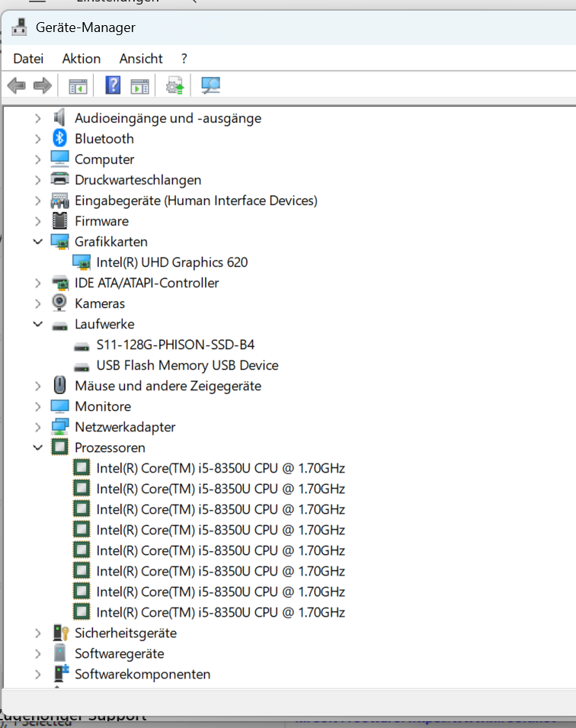Viewport: 576px width, 728px height.
Task: Select the Mäuse und andere Zeigegeräte label
Action: point(168,386)
